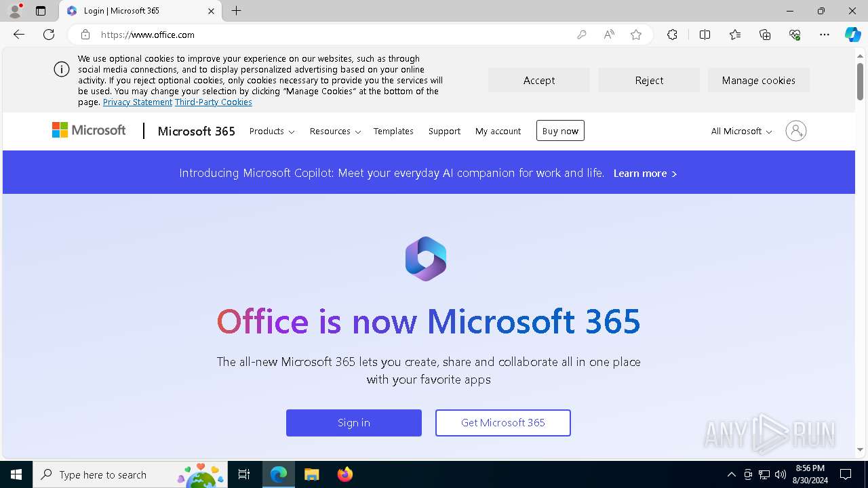The height and width of the screenshot is (488, 868).
Task: Open the Support menu item
Action: point(444,131)
